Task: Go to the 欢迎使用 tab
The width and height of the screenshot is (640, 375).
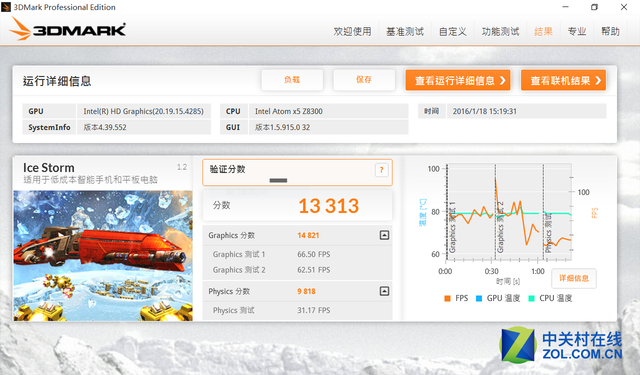Action: pos(353,31)
